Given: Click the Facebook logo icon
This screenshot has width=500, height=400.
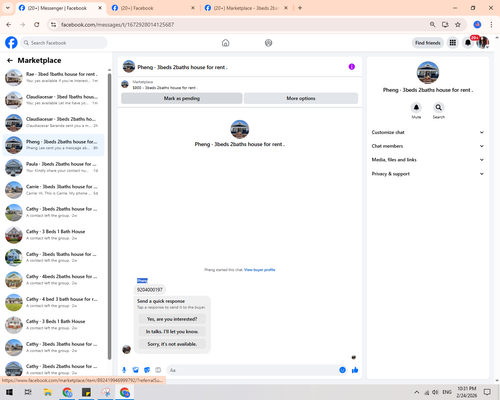Looking at the screenshot, I should 11,43.
